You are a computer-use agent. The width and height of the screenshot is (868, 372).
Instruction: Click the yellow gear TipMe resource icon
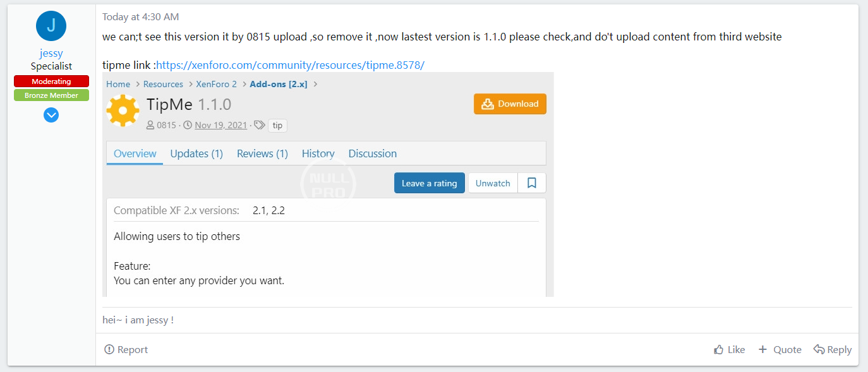pyautogui.click(x=123, y=111)
